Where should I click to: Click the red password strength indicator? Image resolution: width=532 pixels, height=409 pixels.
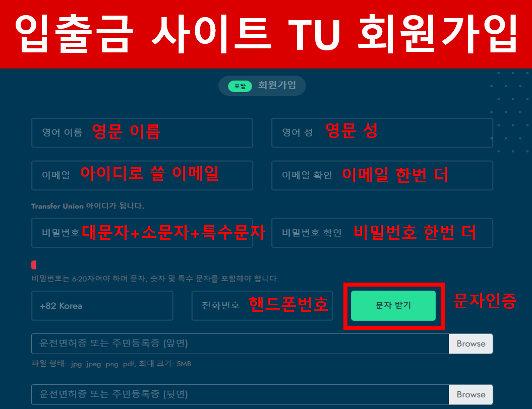tap(34, 264)
